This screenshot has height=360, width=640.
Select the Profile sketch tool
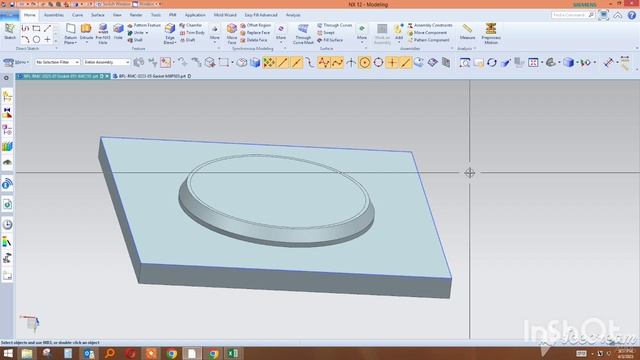(25, 29)
